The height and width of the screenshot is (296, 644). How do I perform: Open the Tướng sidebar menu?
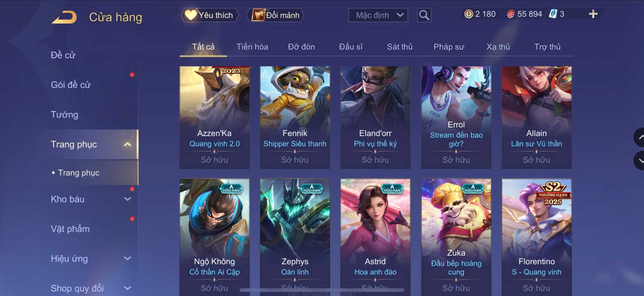pos(64,115)
